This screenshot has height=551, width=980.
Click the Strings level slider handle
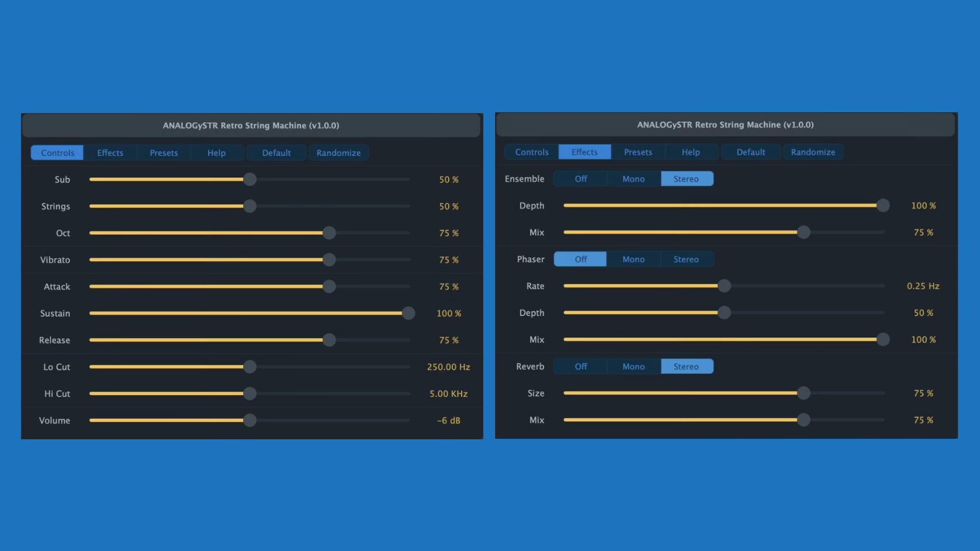click(x=250, y=206)
